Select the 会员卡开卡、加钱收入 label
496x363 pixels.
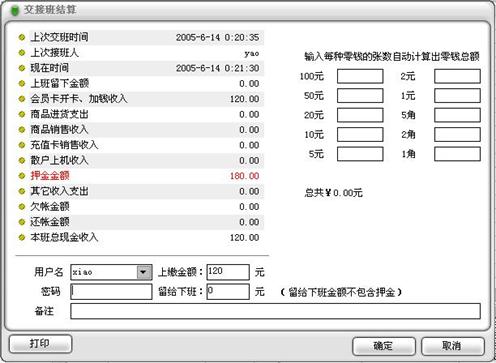79,99
